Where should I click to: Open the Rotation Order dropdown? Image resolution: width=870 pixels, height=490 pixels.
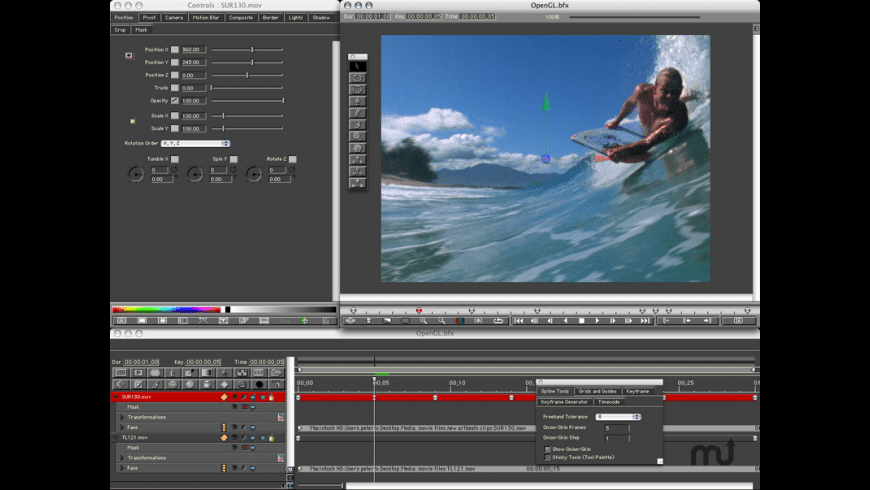pos(195,143)
